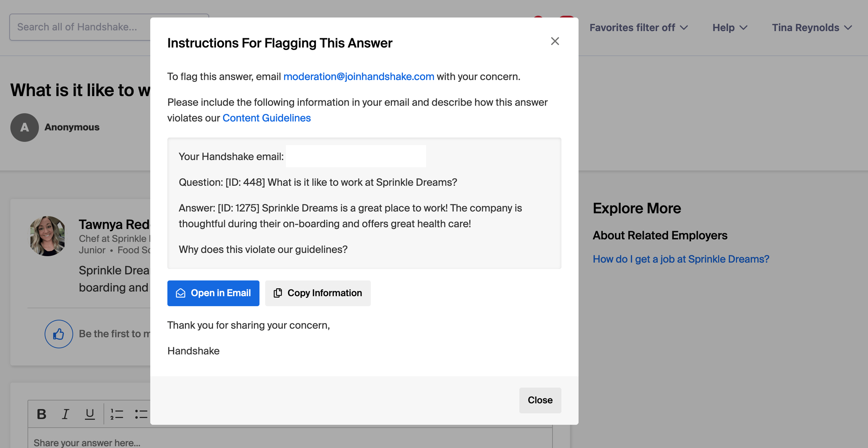Click How do I get a job at Sprinkle Dreams
868x448 pixels.
[681, 259]
